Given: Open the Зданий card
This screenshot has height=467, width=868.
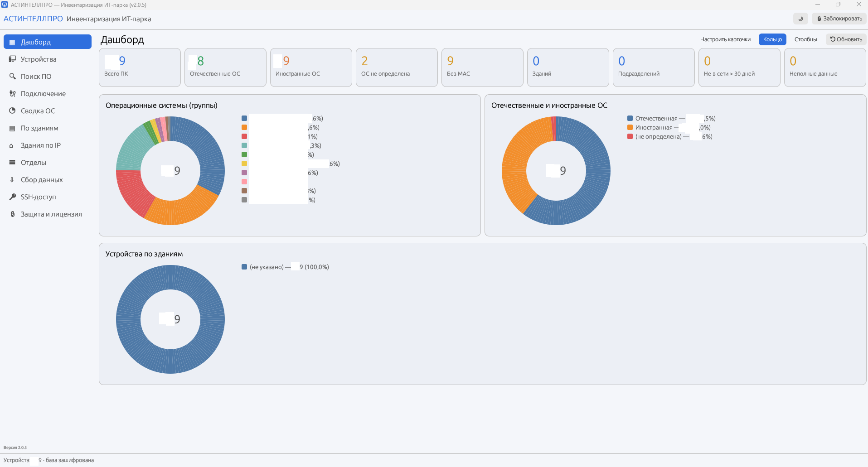Looking at the screenshot, I should 568,67.
